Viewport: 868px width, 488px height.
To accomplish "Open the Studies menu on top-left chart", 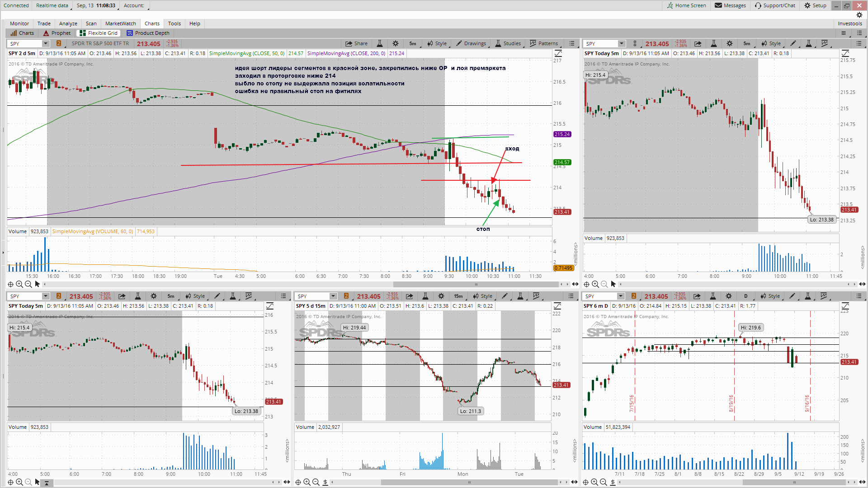I will click(x=508, y=43).
